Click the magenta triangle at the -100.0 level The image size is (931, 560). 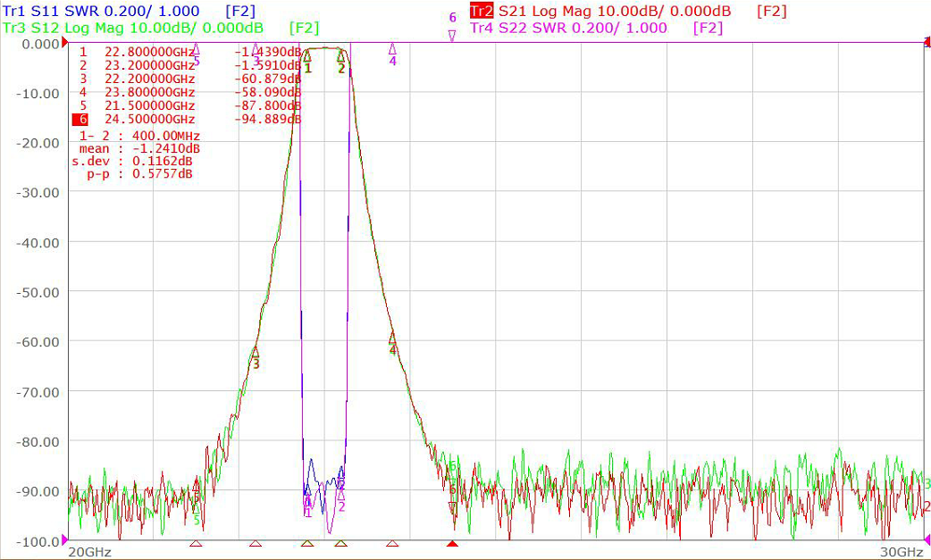[x=64, y=539]
